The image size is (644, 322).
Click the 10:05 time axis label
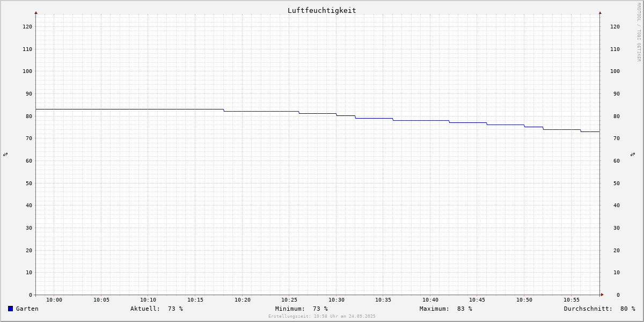101,300
